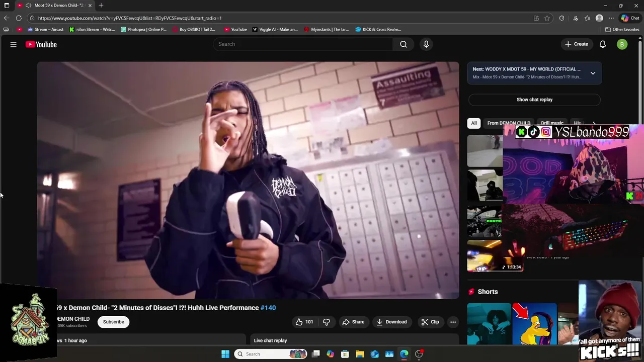Click the Share button

coord(353,322)
